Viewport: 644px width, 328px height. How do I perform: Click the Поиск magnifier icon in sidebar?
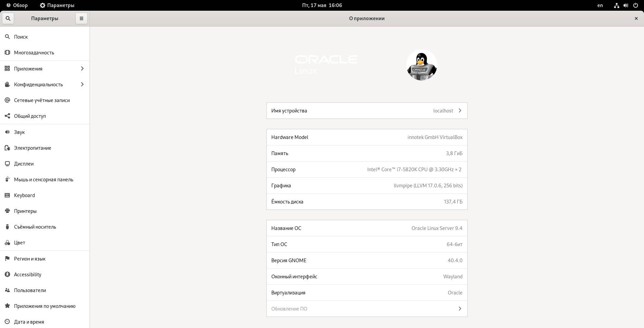pos(7,37)
